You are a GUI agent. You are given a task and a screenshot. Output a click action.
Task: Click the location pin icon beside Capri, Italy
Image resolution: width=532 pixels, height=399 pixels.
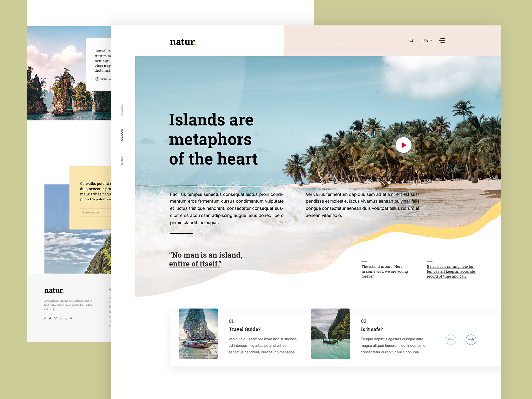click(97, 79)
